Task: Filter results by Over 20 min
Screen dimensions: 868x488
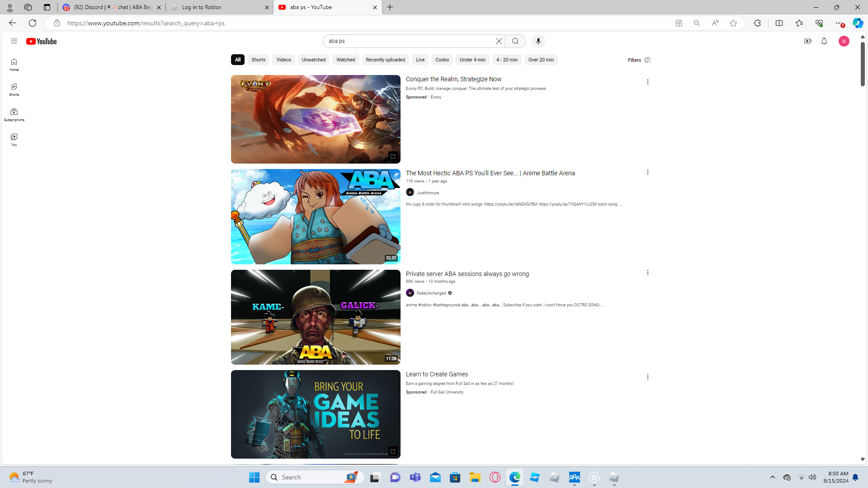Action: click(x=541, y=60)
